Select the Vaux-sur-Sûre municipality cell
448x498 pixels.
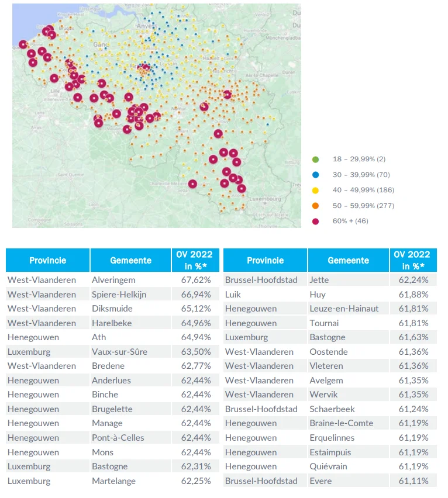click(119, 352)
